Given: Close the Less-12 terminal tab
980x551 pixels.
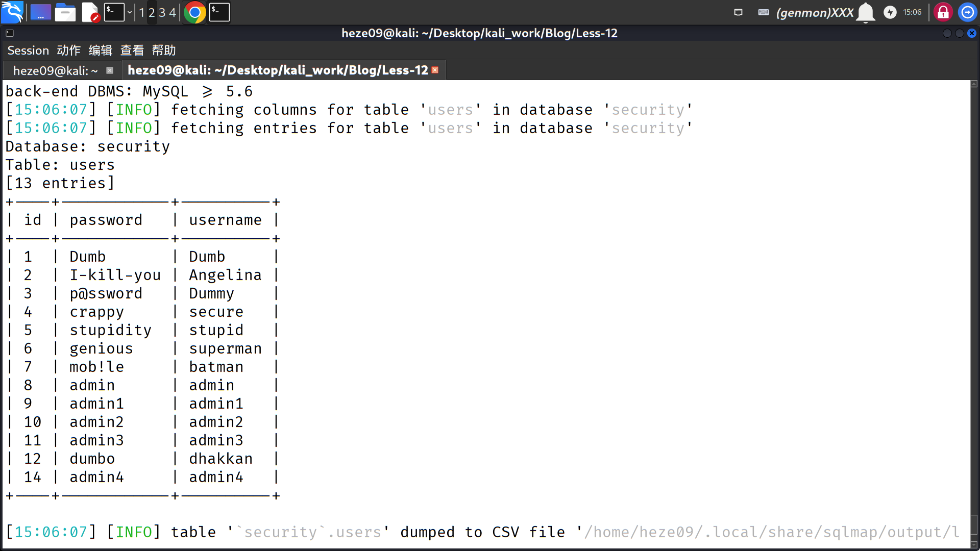Looking at the screenshot, I should [435, 70].
